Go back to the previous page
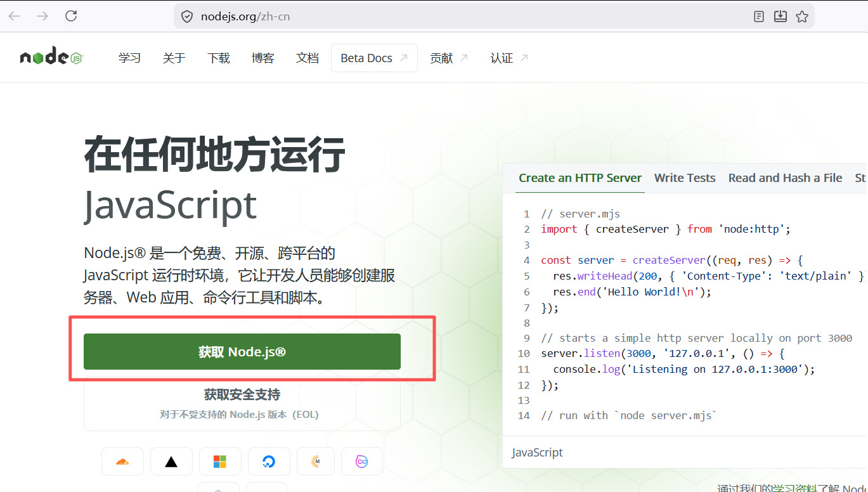 click(x=14, y=16)
